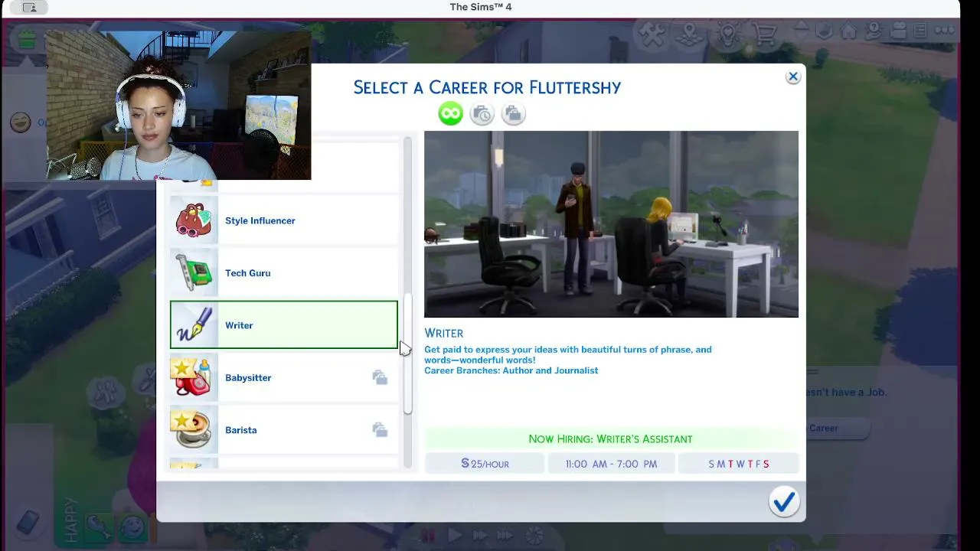Pick the Barista job
This screenshot has height=551, width=980.
pos(284,430)
